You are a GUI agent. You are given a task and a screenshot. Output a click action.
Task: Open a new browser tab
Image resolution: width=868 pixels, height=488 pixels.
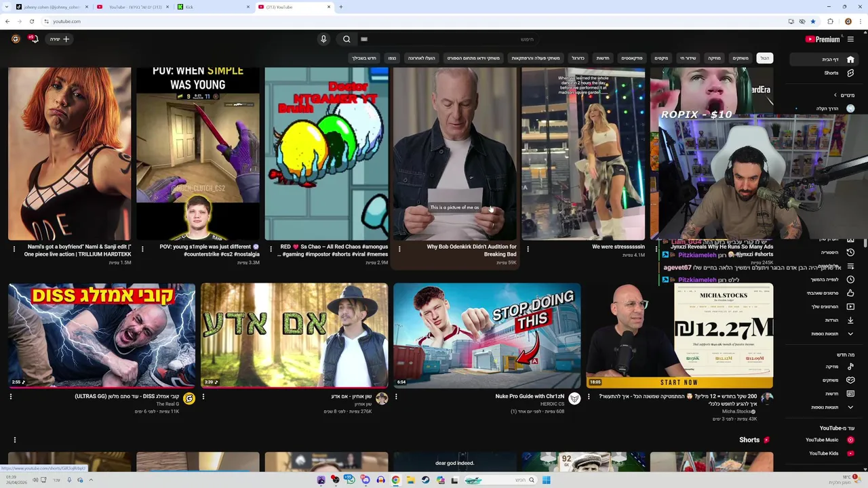click(x=340, y=7)
